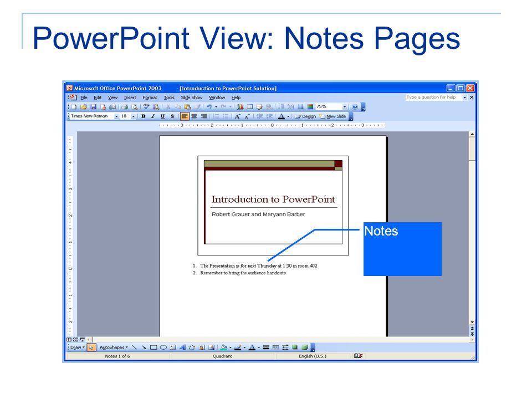The width and height of the screenshot is (532, 399).
Task: Click the Introduction to PowerPoint slide thumbnail
Action: coord(273,205)
